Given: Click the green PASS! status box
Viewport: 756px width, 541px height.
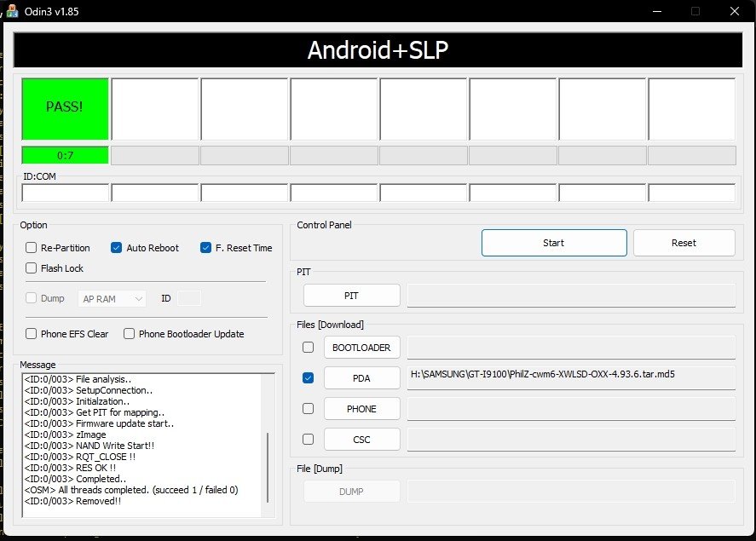Looking at the screenshot, I should pos(65,107).
